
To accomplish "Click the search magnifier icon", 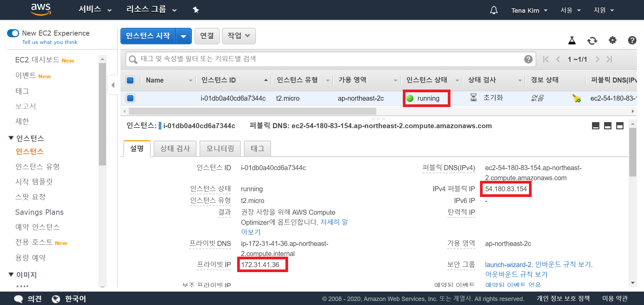I will coord(133,59).
